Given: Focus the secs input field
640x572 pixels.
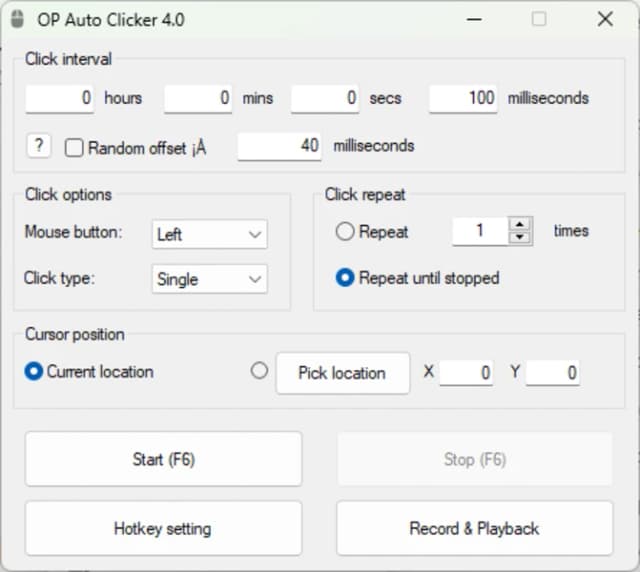Looking at the screenshot, I should [x=325, y=98].
